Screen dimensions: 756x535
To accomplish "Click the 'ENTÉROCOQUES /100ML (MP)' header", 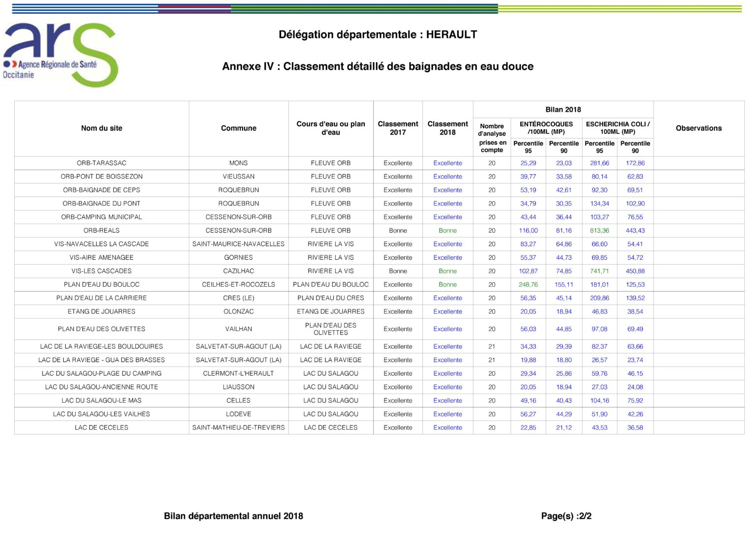I will click(546, 128).
